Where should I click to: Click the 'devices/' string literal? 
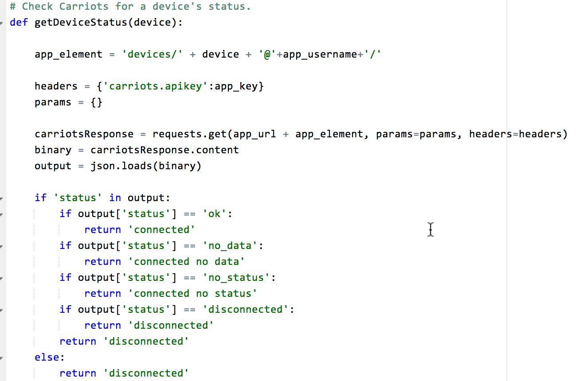click(x=152, y=54)
